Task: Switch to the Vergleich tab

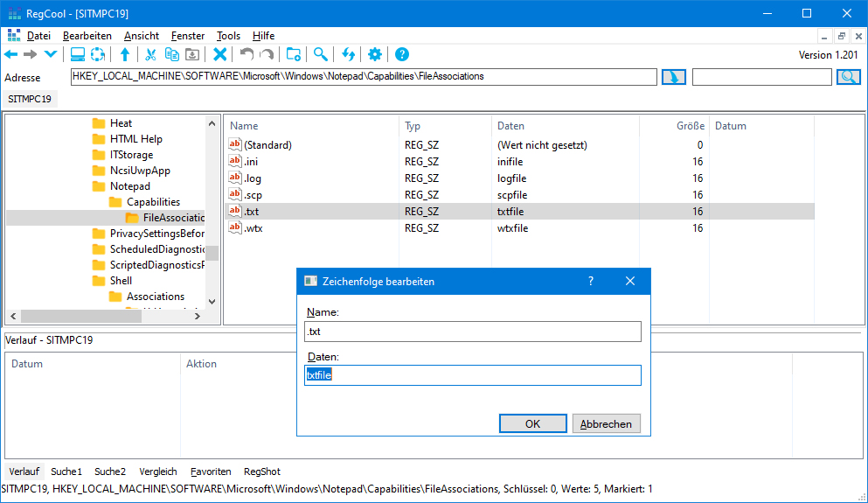Action: (158, 472)
